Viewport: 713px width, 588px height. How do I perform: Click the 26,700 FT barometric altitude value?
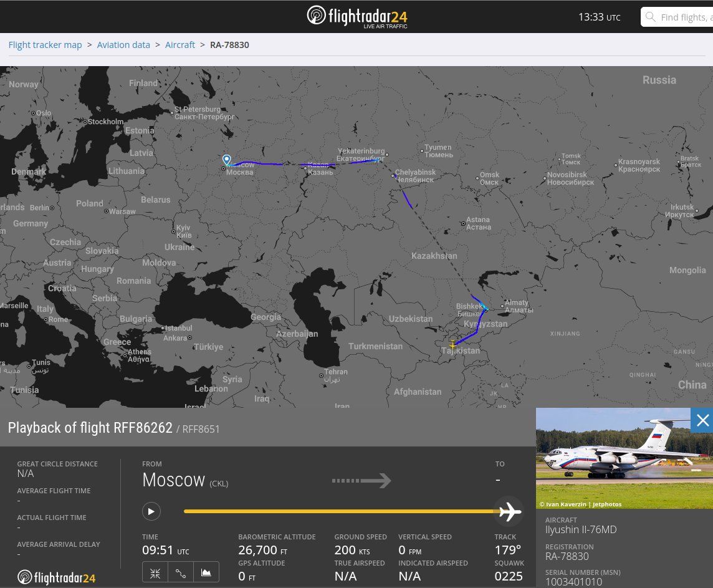pos(263,550)
